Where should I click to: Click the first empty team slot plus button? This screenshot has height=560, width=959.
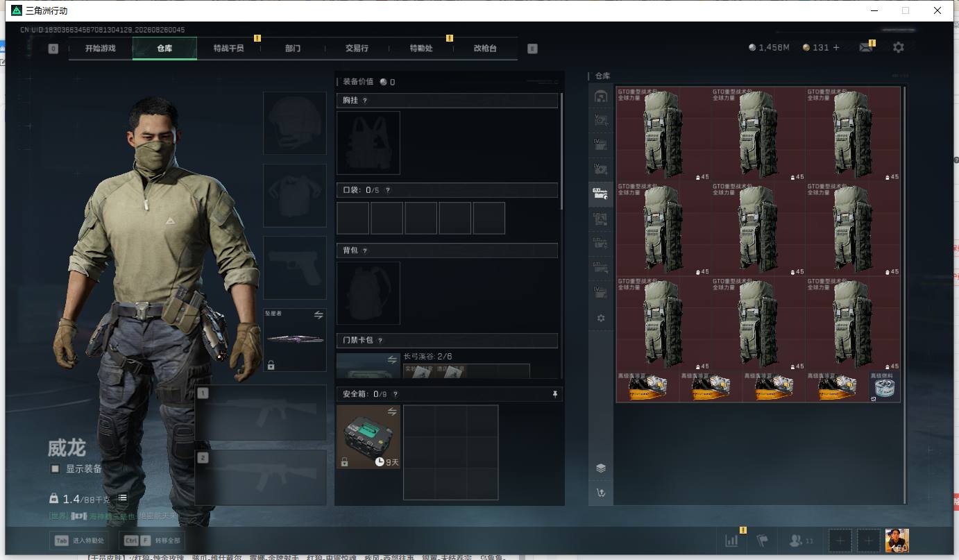840,541
